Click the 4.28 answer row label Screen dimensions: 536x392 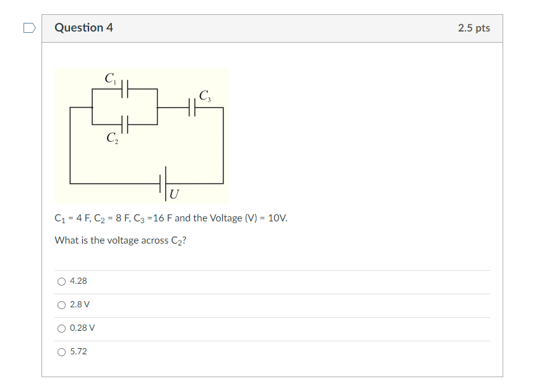click(x=78, y=281)
